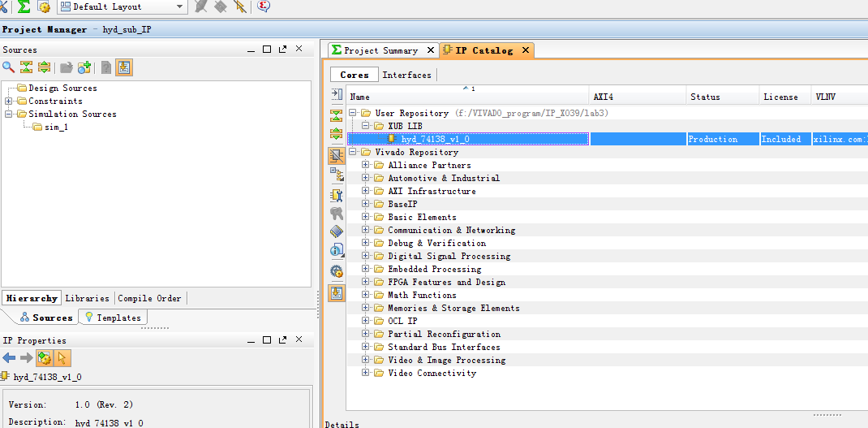Open the Default Layout dropdown
The image size is (868, 428).
pyautogui.click(x=179, y=6)
